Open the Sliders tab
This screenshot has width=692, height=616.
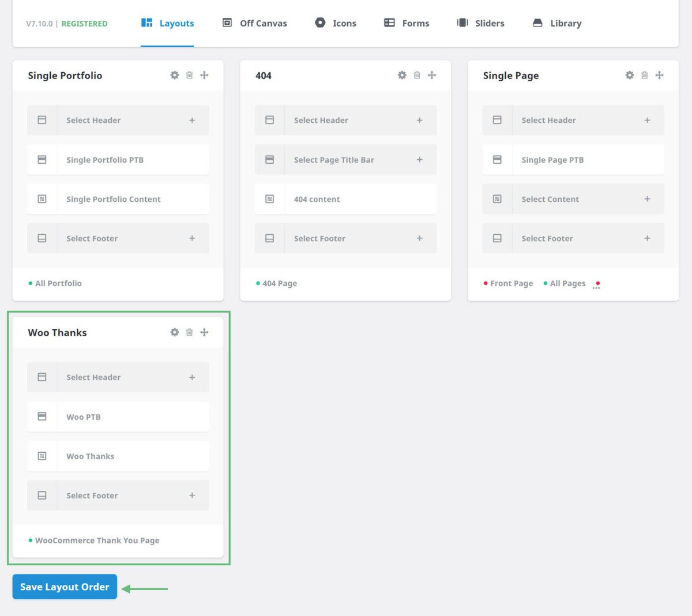point(480,23)
